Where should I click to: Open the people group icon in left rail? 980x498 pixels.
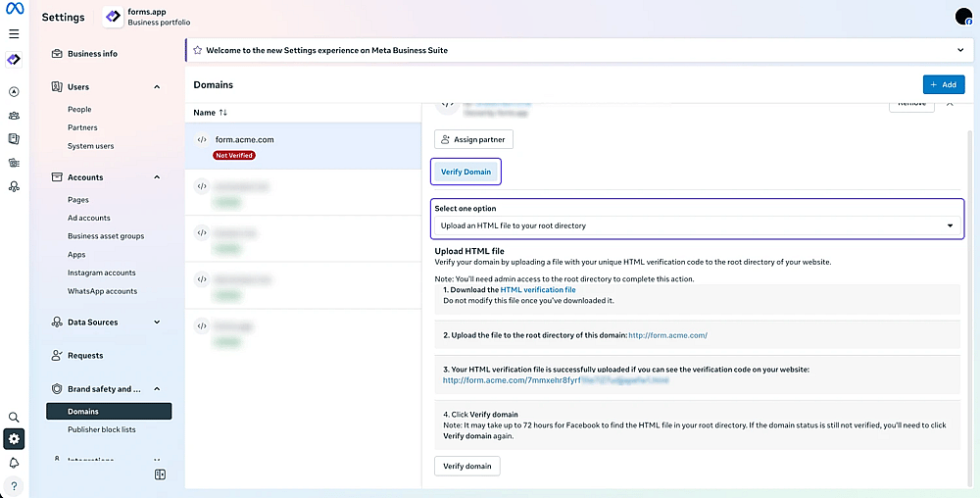pos(14,116)
